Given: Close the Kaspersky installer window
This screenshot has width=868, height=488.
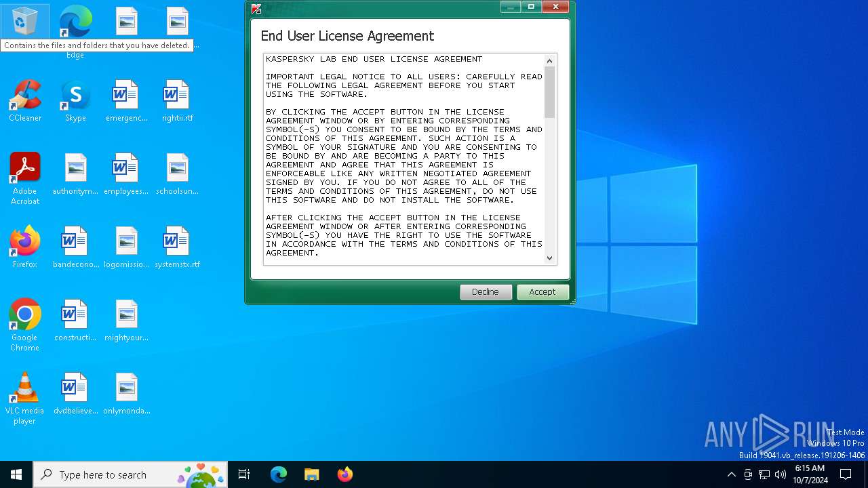Looking at the screenshot, I should (x=555, y=7).
